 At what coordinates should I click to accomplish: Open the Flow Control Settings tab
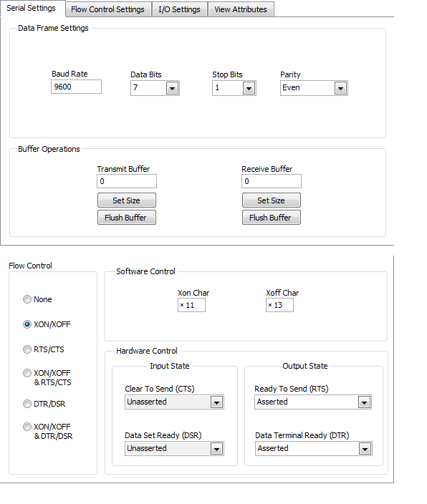click(108, 9)
